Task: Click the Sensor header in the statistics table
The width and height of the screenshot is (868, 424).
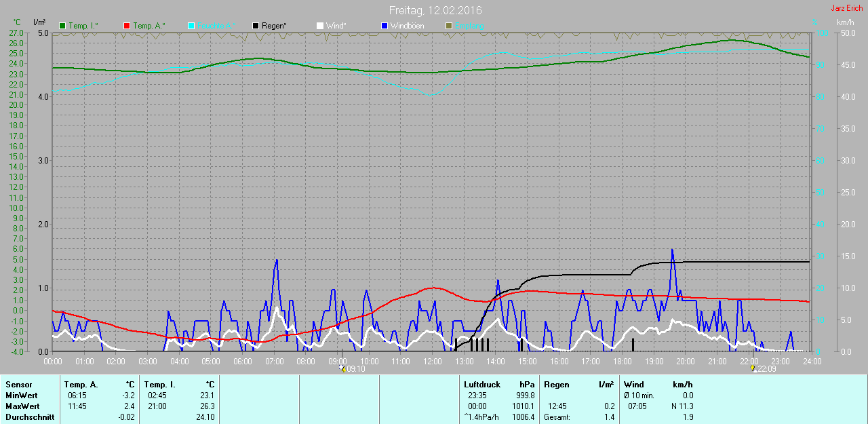Action: 18,385
